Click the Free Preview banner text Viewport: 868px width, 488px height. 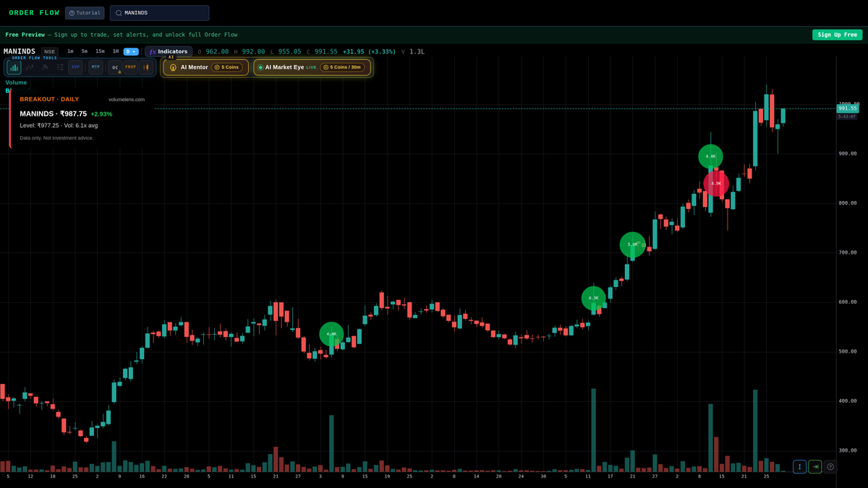coord(121,35)
